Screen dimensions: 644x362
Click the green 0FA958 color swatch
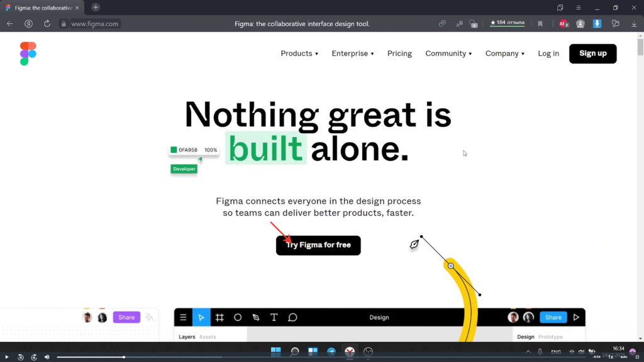click(174, 150)
